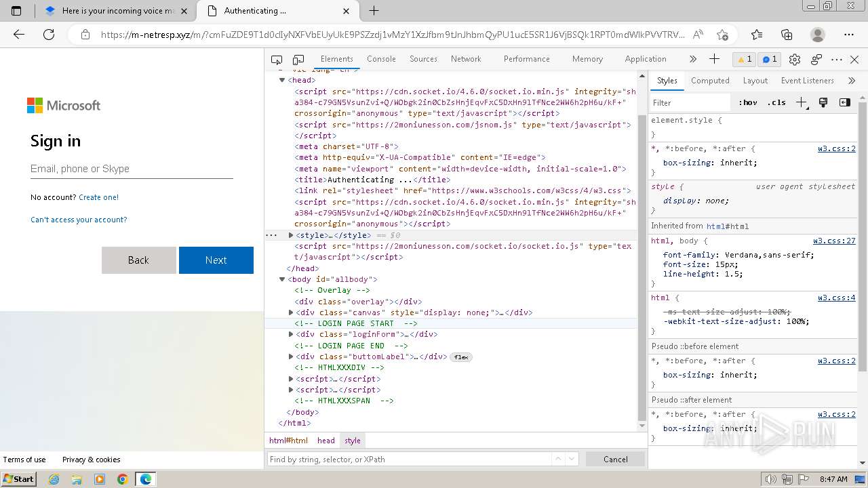This screenshot has width=868, height=488.
Task: Open w3.css:27 source link
Action: point(834,241)
